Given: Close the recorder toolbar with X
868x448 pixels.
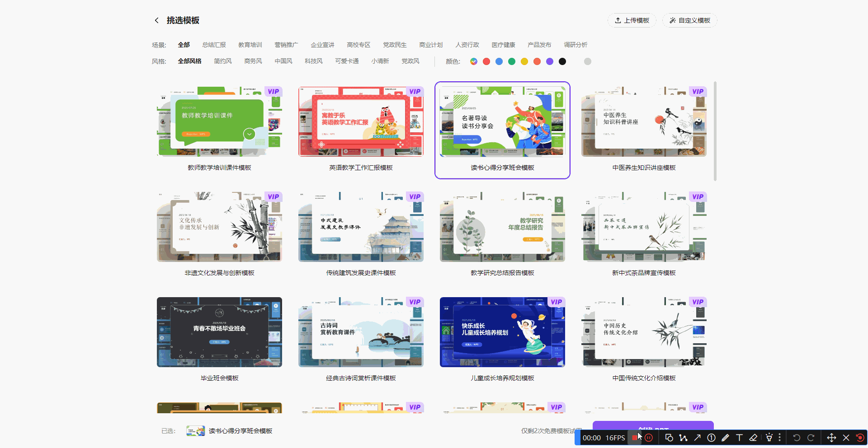Looking at the screenshot, I should (x=846, y=438).
